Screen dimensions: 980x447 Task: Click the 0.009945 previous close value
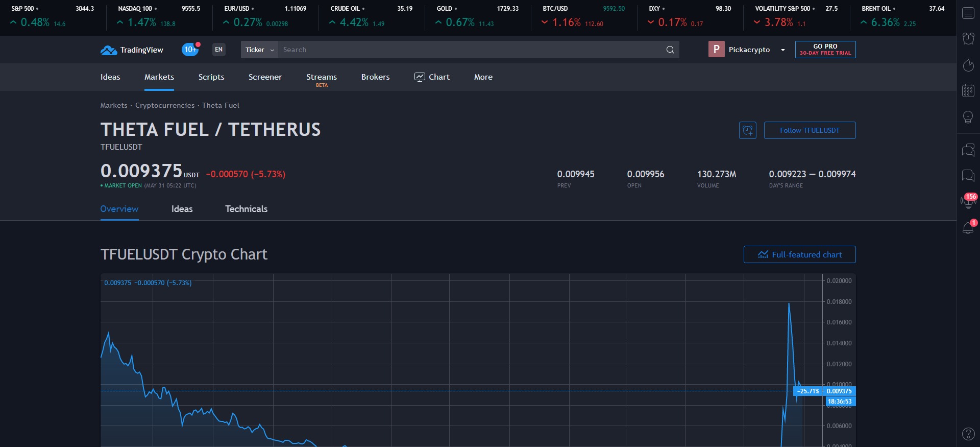pyautogui.click(x=576, y=174)
